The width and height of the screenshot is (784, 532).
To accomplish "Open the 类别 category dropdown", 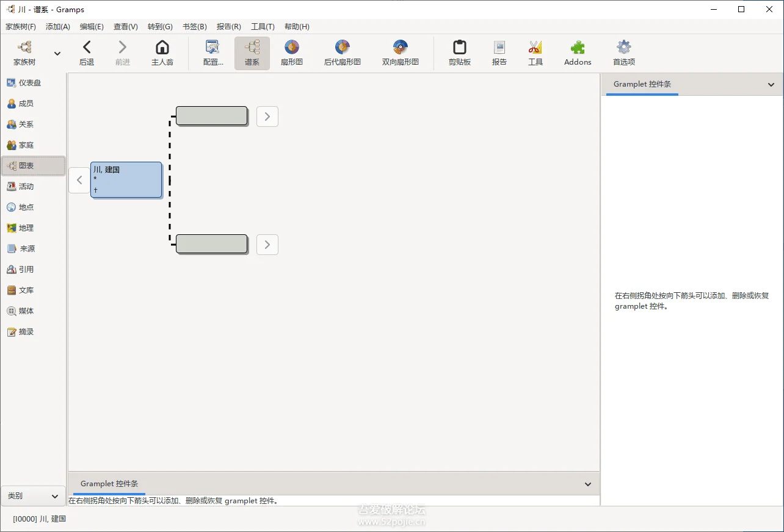I will click(33, 496).
